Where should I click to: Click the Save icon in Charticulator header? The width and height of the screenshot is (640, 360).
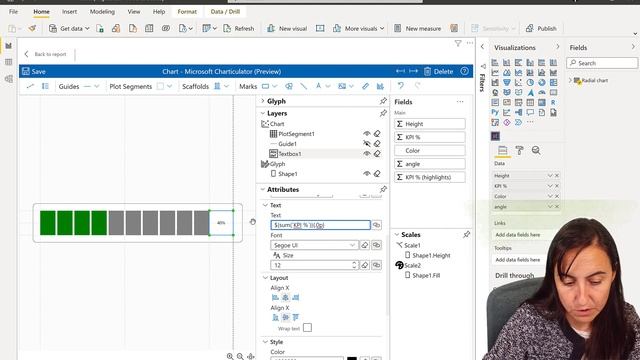click(26, 71)
